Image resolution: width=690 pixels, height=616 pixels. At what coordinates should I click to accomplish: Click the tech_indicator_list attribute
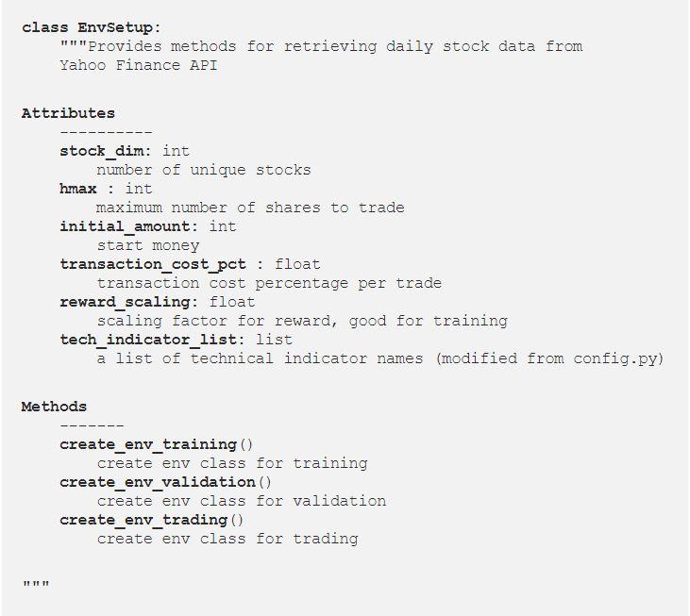tap(148, 340)
